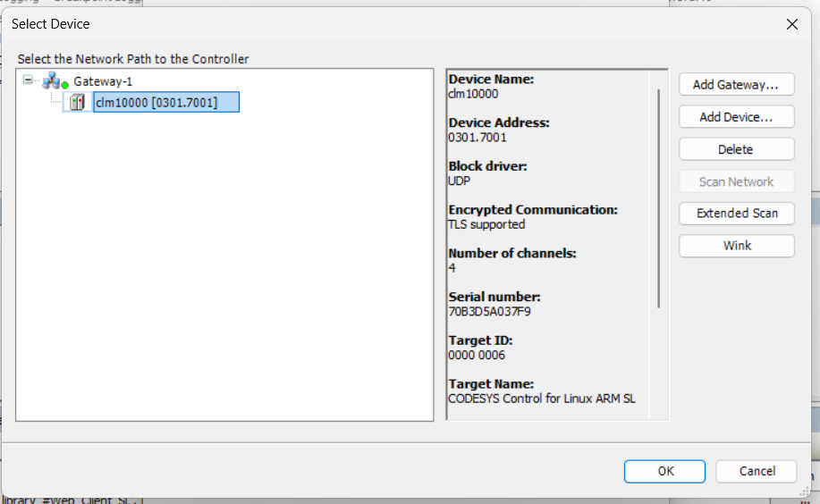Confirm selection with OK
Screen dimensions: 820x504
pos(665,471)
